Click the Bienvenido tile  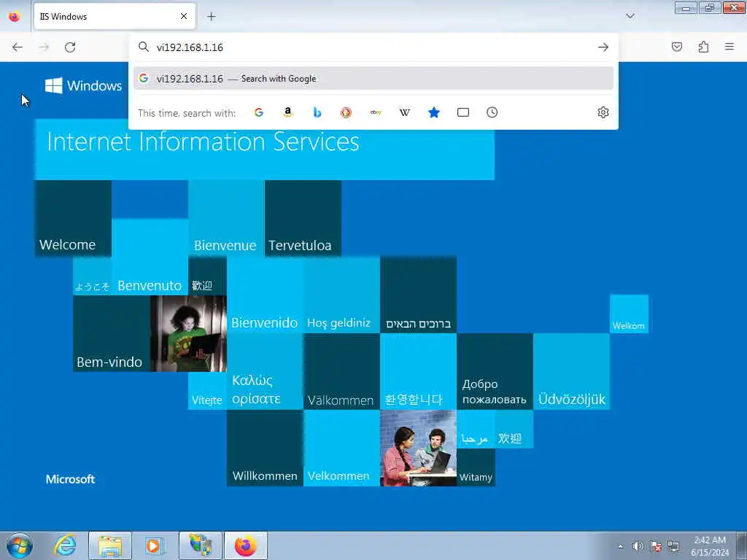pos(265,295)
